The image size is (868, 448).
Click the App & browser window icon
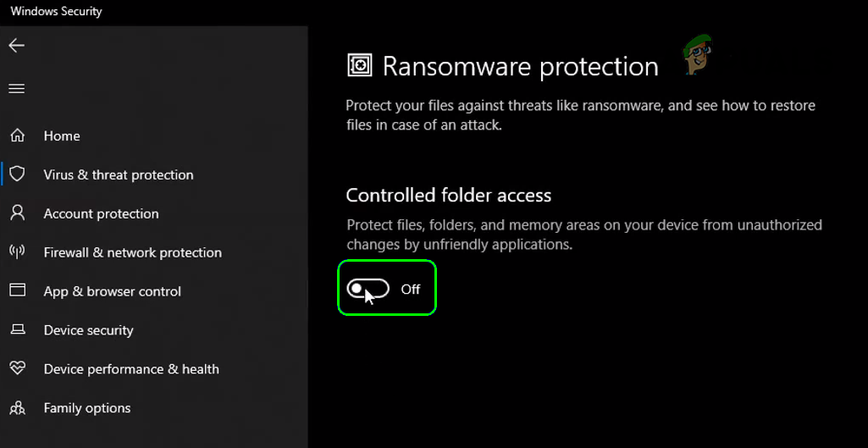17,290
